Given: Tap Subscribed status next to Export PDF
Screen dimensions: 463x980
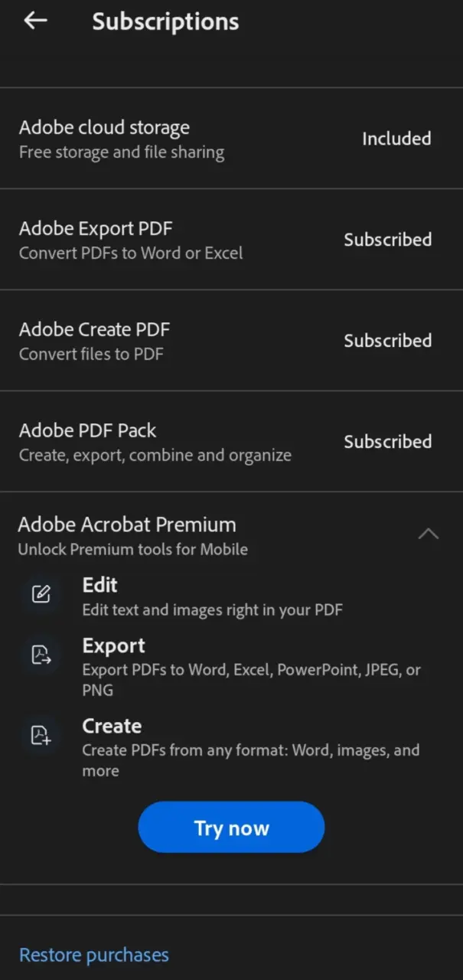Looking at the screenshot, I should tap(387, 240).
